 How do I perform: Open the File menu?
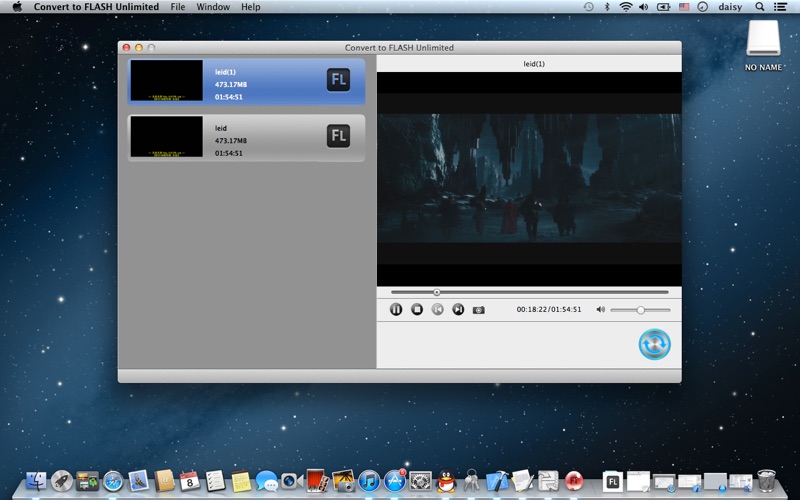pyautogui.click(x=178, y=7)
